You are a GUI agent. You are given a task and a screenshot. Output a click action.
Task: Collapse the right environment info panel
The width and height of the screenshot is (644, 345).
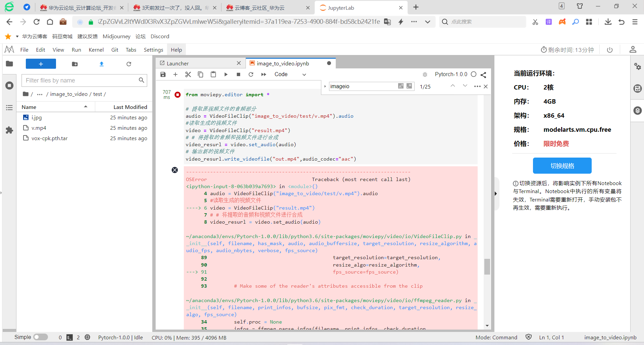coord(496,193)
